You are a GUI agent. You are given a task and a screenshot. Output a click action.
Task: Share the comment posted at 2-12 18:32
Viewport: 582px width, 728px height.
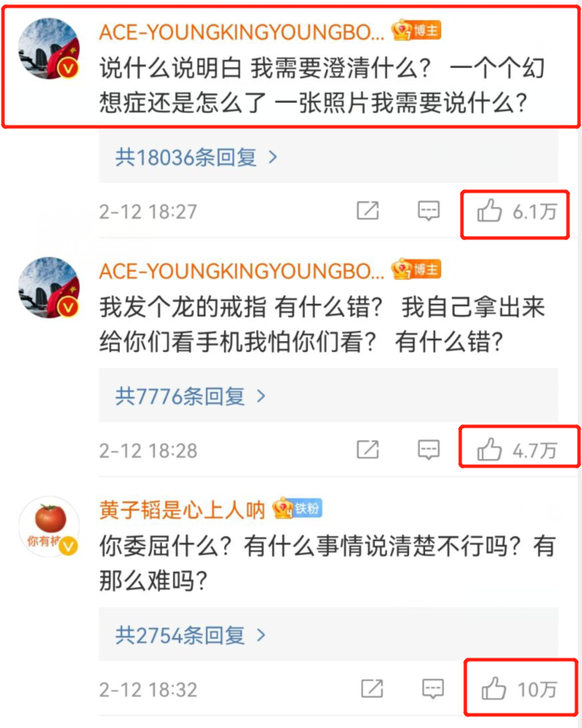(372, 688)
